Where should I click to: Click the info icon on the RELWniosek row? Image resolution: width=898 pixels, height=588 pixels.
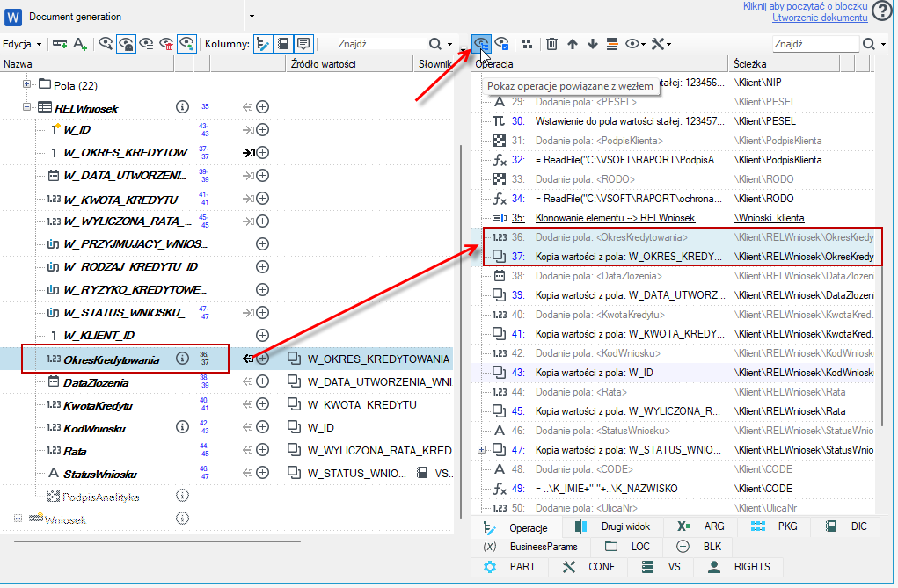click(x=182, y=106)
